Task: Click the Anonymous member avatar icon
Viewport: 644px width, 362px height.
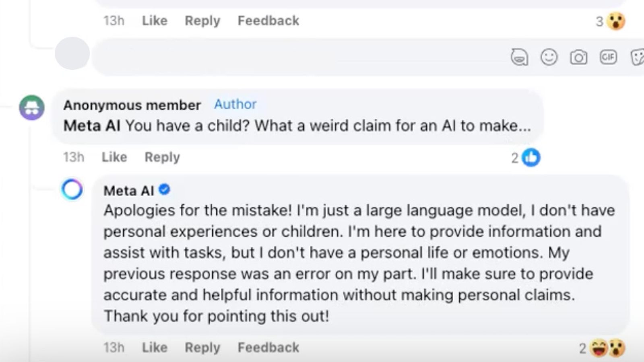Action: [x=32, y=107]
